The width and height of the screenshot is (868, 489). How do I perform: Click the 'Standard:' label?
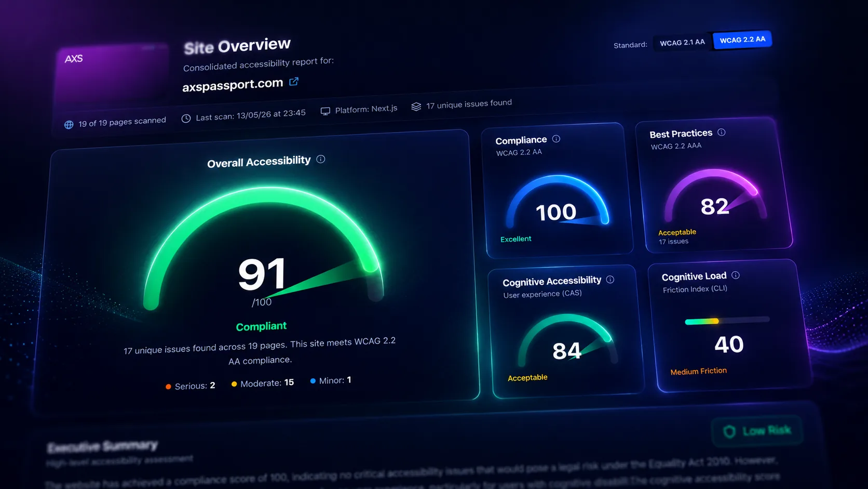630,45
